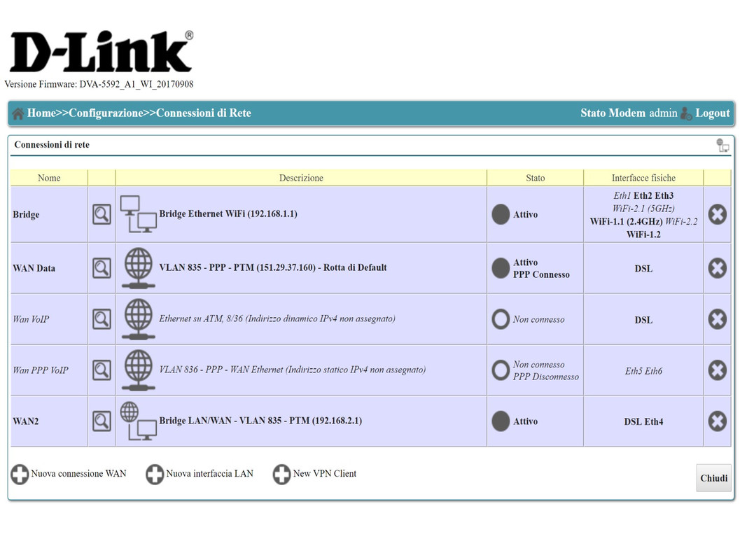
Task: Click 'Bridge LAN/WAN - VLAN 835 - PTM' description
Action: (260, 420)
